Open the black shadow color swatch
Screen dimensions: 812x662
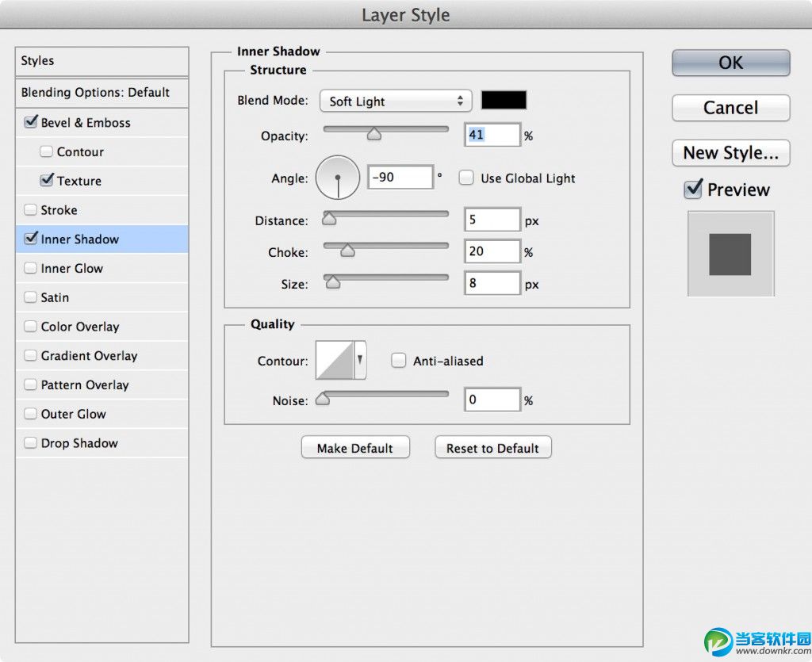504,100
